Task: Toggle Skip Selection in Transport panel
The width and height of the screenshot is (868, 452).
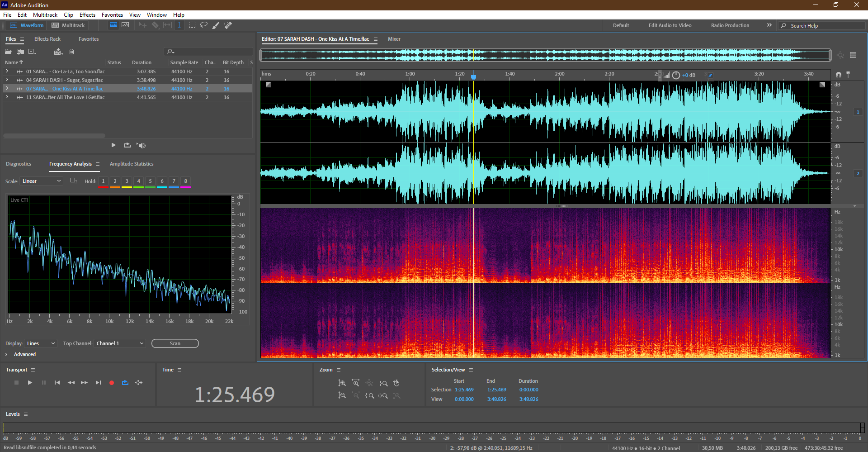Action: (139, 383)
